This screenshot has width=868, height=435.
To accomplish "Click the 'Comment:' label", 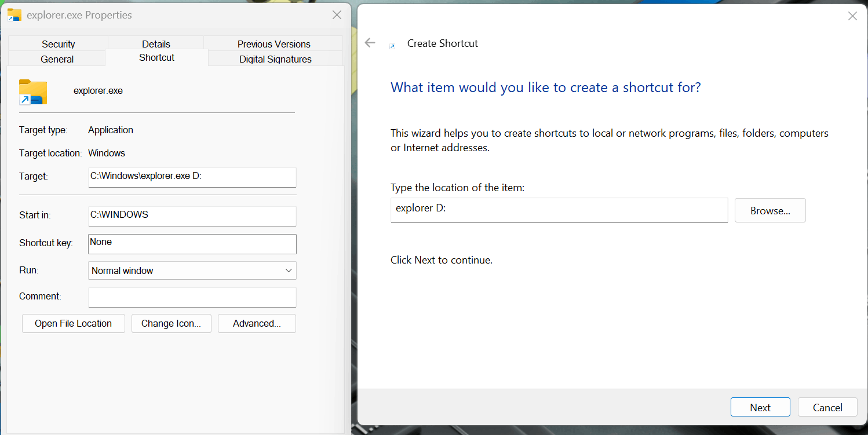I will click(x=40, y=296).
